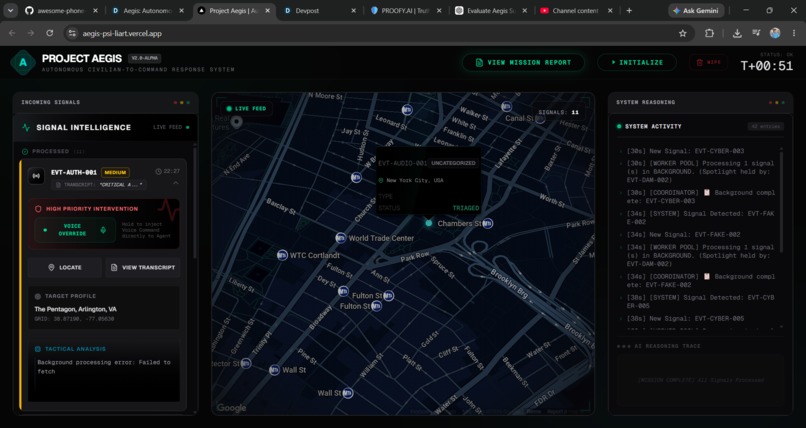Click the teal signal marker near Chambers St

(429, 223)
